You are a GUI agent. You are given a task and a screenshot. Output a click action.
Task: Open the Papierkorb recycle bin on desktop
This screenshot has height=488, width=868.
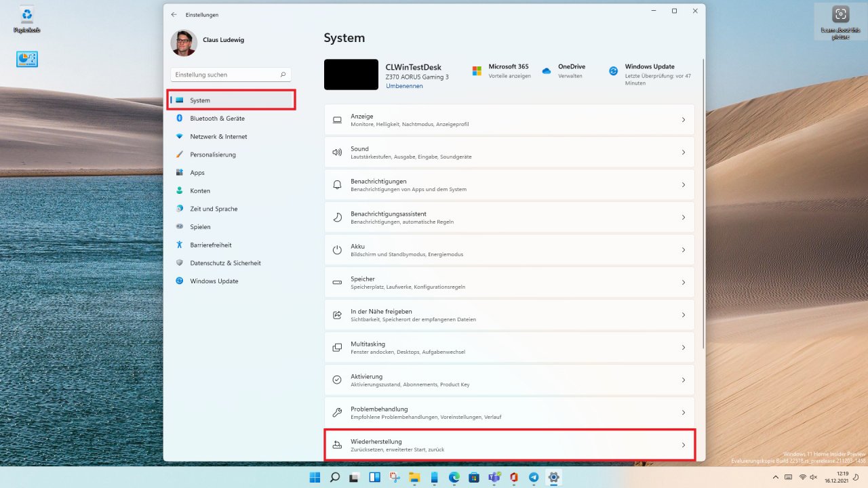click(x=27, y=20)
